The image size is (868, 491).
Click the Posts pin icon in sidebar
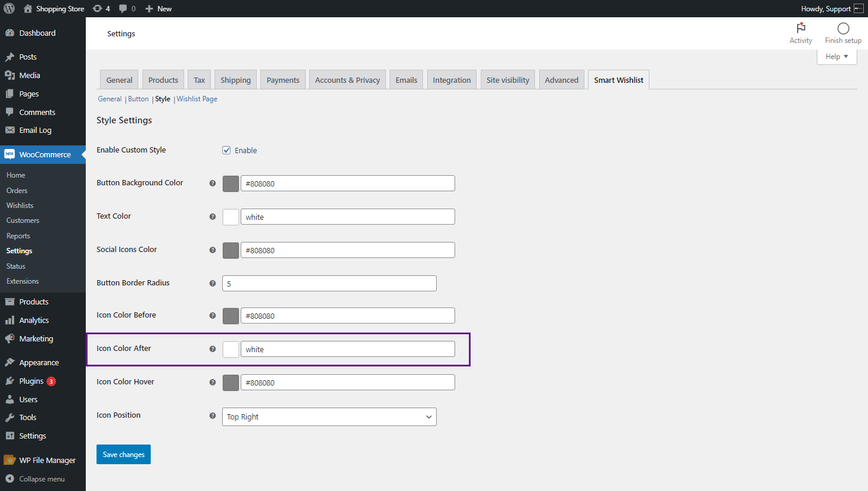tap(10, 57)
